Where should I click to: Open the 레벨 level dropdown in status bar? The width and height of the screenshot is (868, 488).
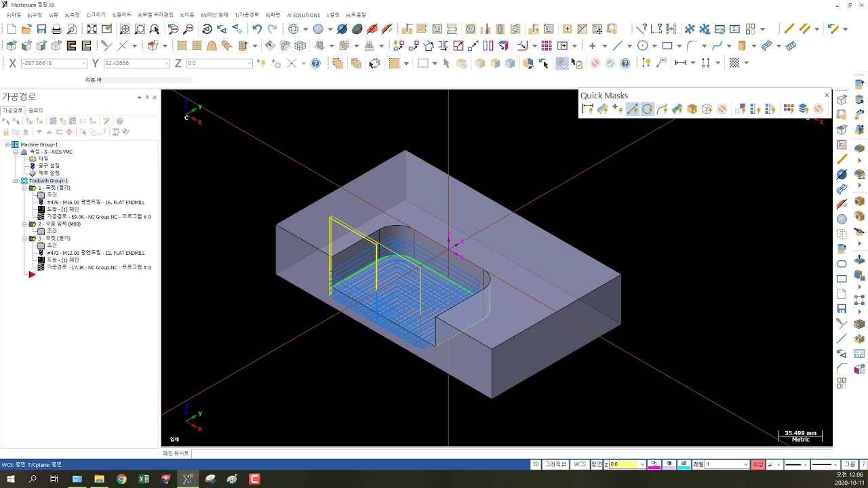pos(745,464)
